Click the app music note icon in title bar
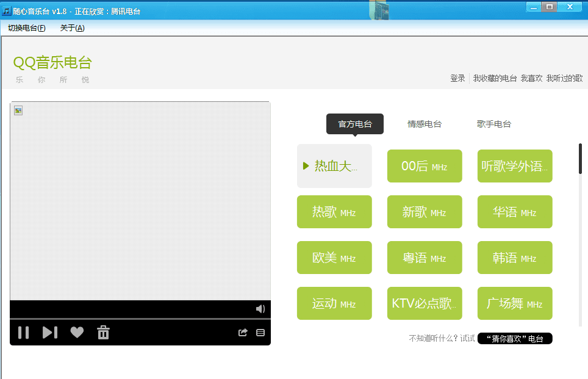Viewport: 588px width, 379px height. pyautogui.click(x=6, y=11)
